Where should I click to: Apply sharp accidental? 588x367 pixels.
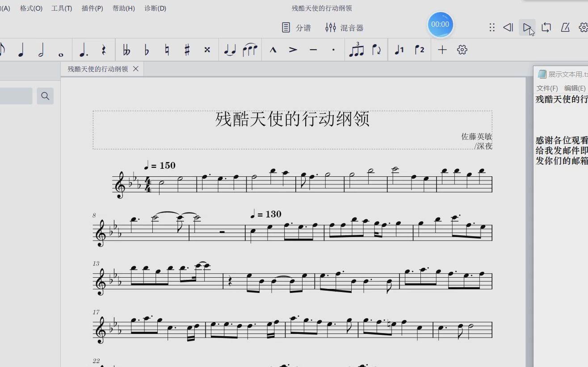187,50
